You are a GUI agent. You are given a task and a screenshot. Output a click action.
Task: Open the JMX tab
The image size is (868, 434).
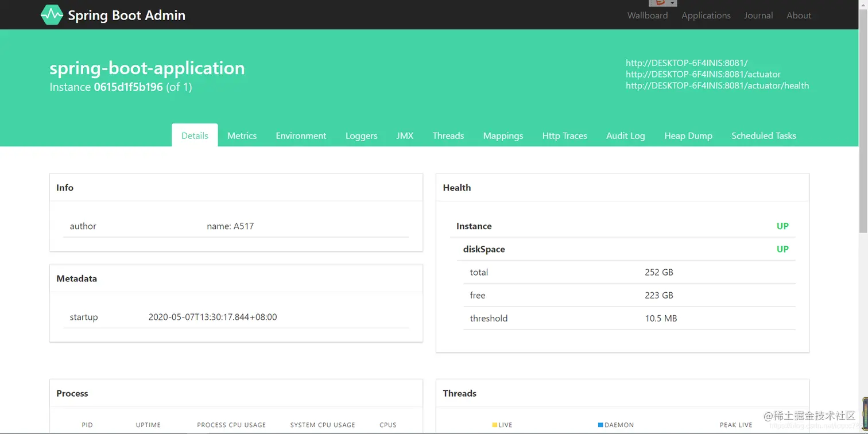(x=405, y=135)
